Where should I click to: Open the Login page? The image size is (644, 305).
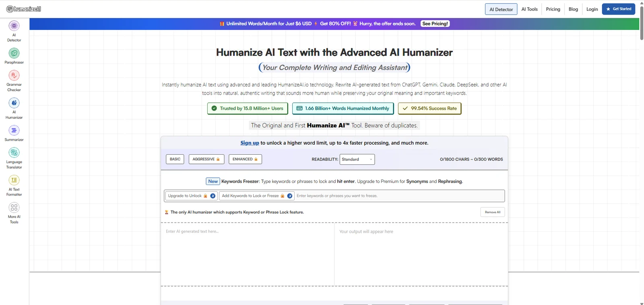tap(592, 9)
